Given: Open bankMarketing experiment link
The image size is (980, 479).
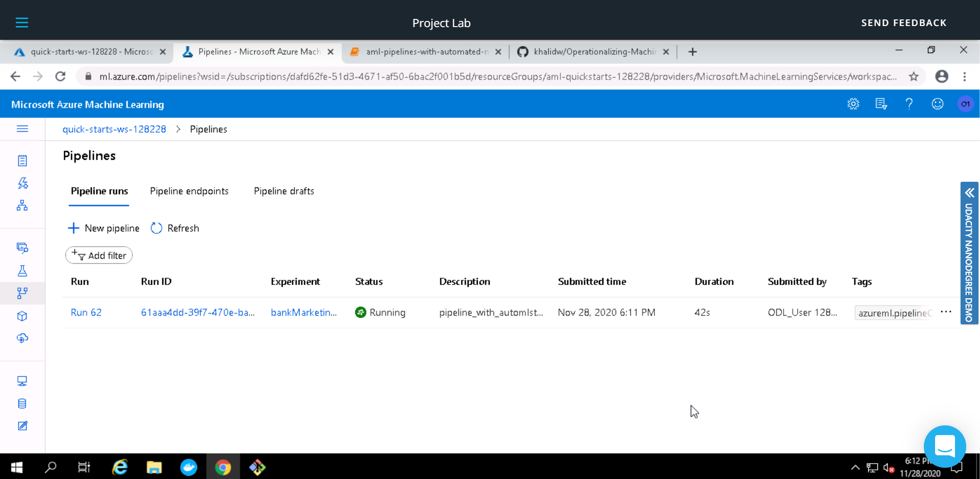Looking at the screenshot, I should (x=304, y=313).
